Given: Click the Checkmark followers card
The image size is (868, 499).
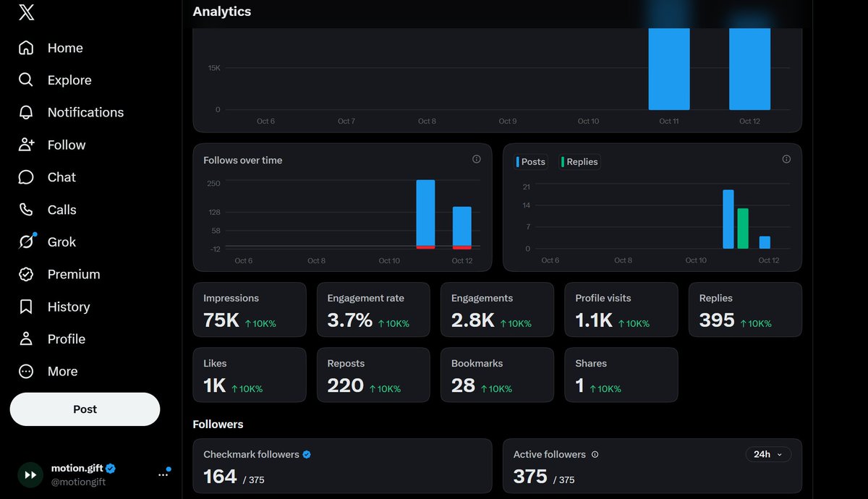Looking at the screenshot, I should point(342,466).
